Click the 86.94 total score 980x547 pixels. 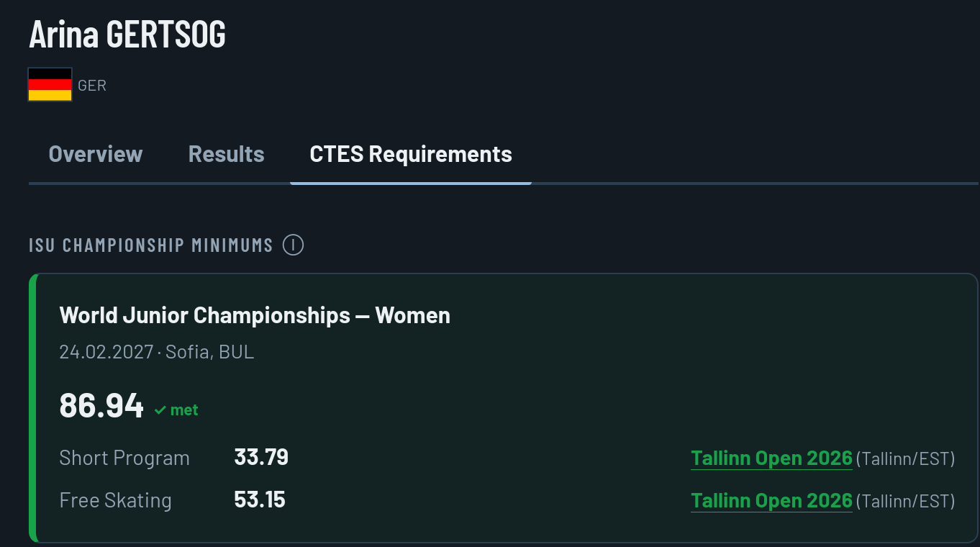101,405
